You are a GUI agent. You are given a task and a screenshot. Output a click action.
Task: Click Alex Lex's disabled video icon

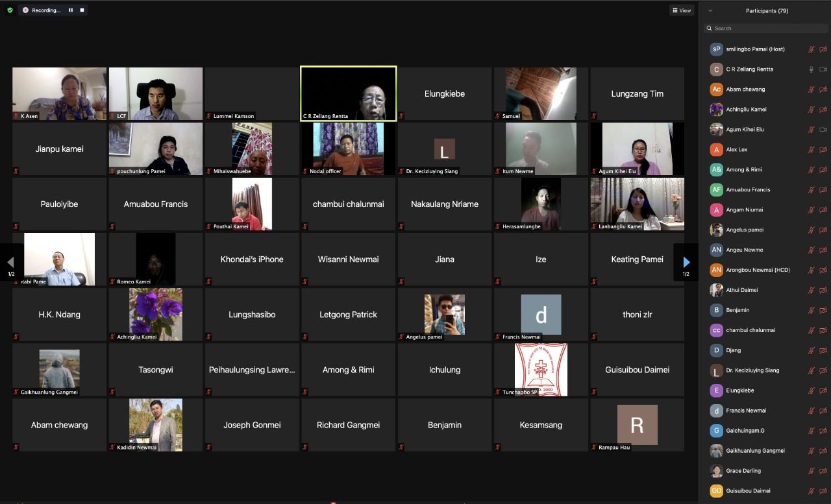pyautogui.click(x=823, y=150)
